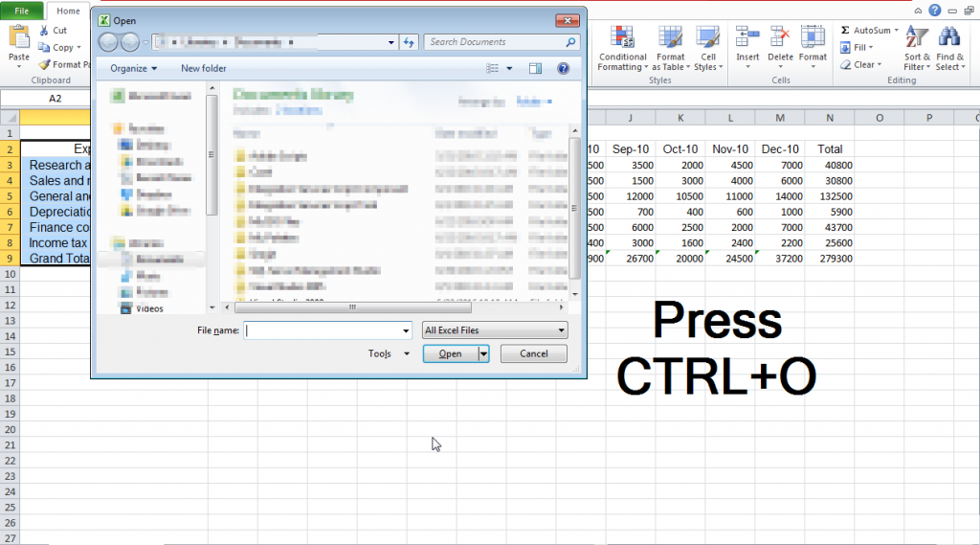Select row header 15
Viewport: 980px width, 545px height.
tap(10, 352)
